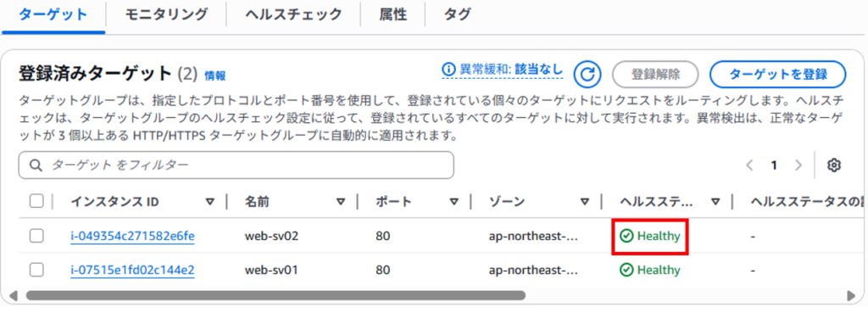The width and height of the screenshot is (868, 314).
Task: Switch to the ヘルスチェック tab
Action: click(293, 15)
